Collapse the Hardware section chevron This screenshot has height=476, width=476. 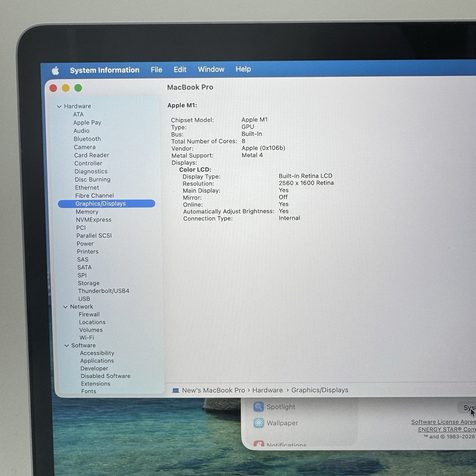(x=59, y=107)
